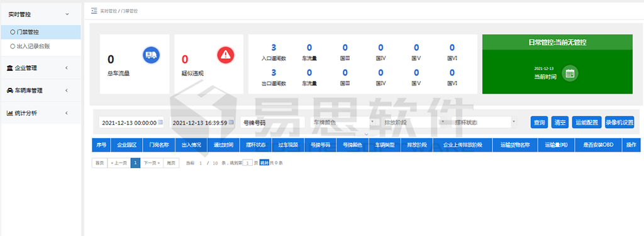Go to 下一页 in pagination
Viewport: 644px width, 236px height.
[152, 163]
